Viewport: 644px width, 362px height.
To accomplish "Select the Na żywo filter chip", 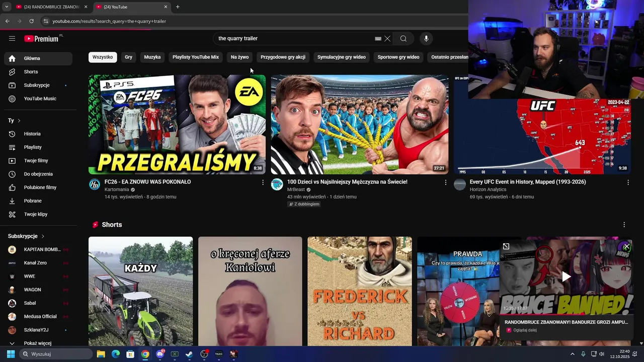I will (x=240, y=57).
